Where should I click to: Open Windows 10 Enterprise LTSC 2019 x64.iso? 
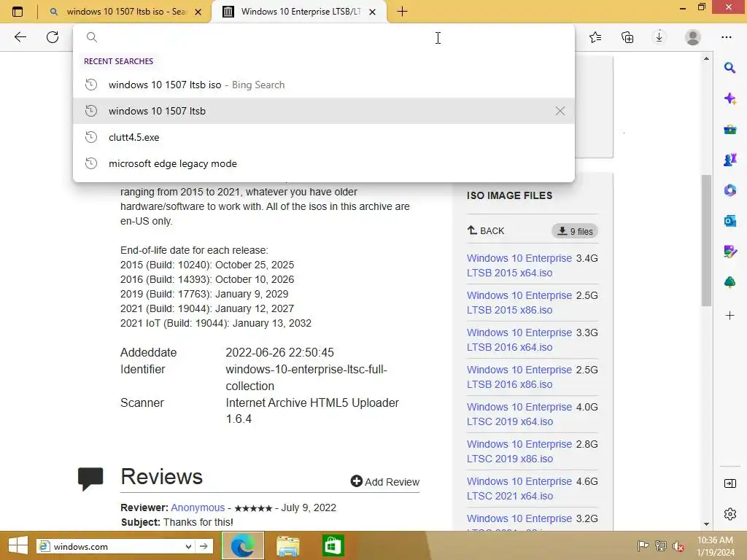519,414
